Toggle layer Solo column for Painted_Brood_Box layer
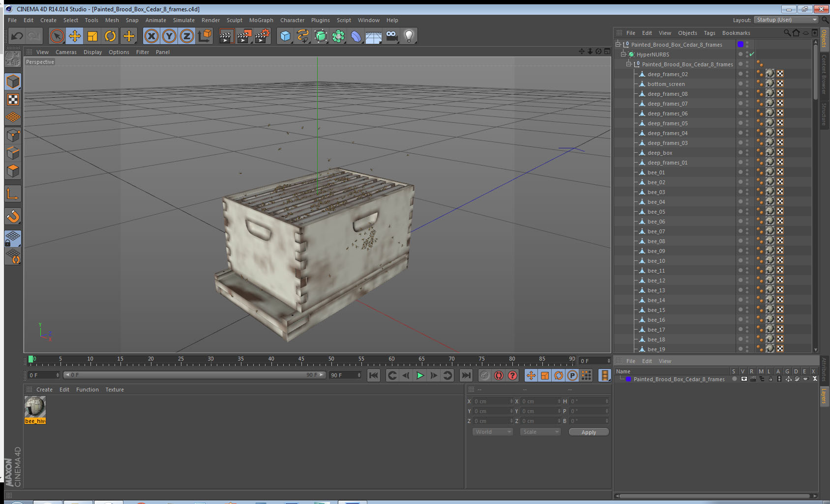Screen dimensions: 830x504 (734, 379)
